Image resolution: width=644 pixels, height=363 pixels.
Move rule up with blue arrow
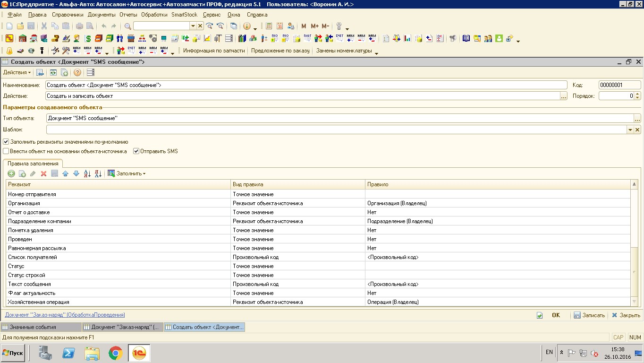pos(65,173)
